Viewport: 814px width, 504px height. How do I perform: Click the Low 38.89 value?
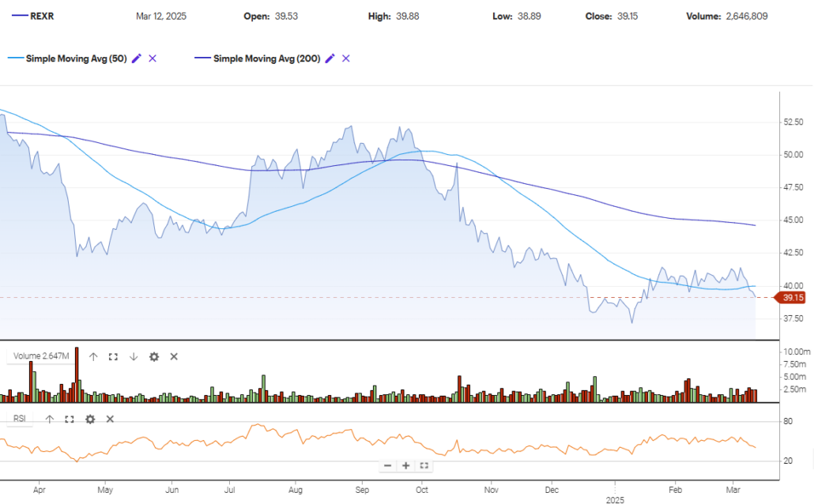pos(529,16)
